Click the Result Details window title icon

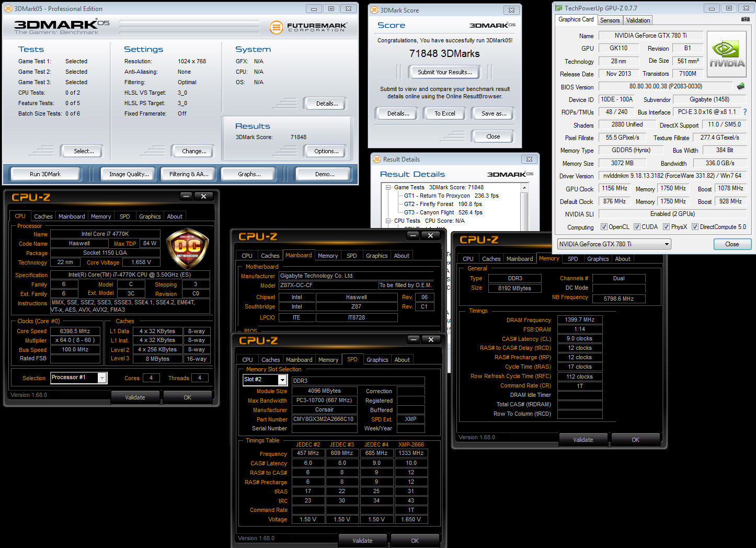[377, 159]
